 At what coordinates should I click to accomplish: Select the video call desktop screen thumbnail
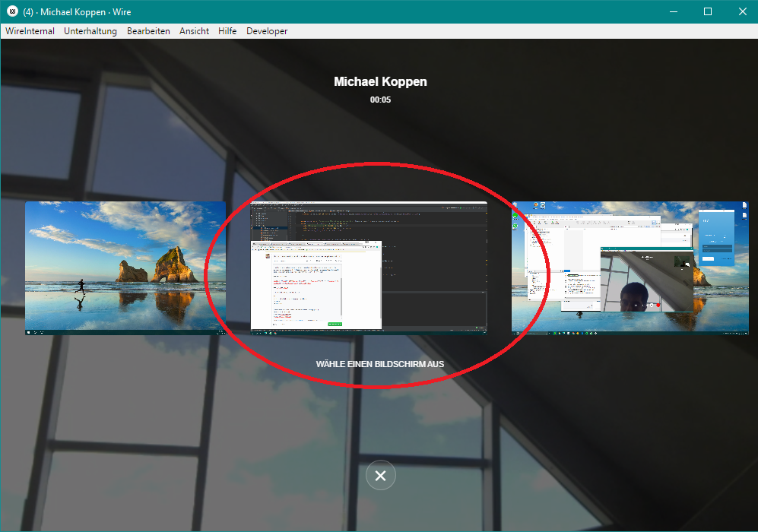(x=630, y=268)
